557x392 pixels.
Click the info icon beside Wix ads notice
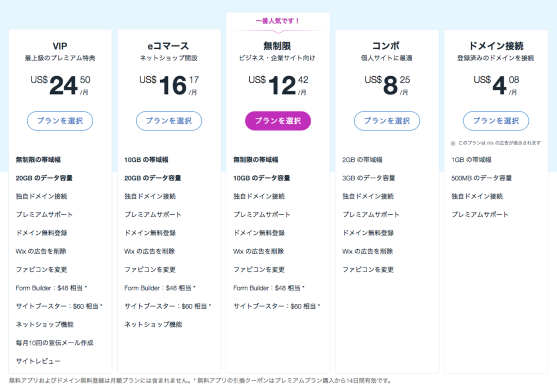[453, 143]
